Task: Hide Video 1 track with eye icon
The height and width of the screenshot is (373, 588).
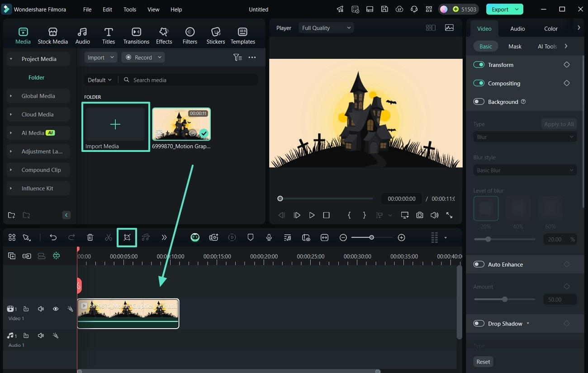Action: [56, 309]
